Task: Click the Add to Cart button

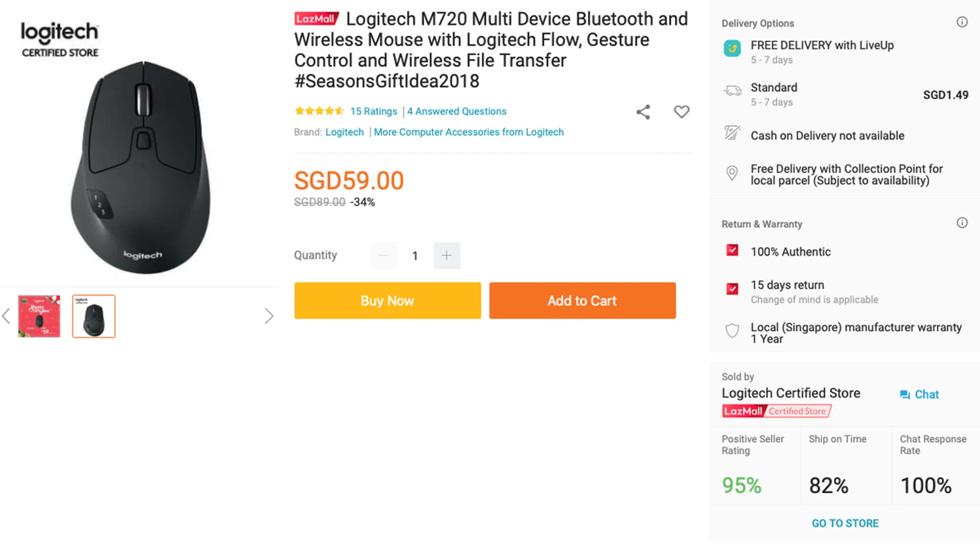Action: tap(582, 301)
